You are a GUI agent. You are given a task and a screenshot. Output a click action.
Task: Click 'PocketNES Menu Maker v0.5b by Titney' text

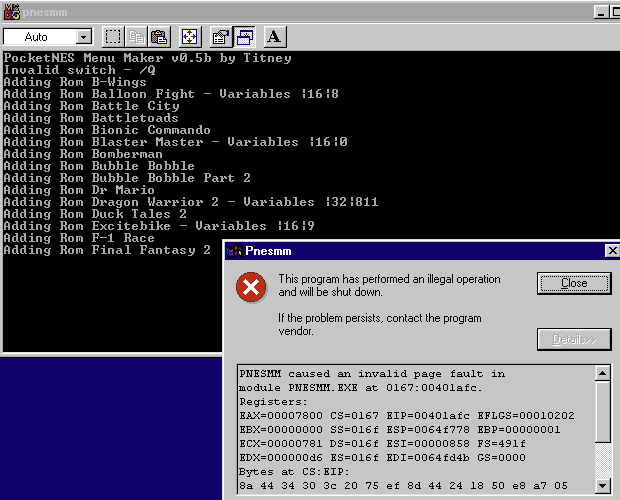[147, 58]
